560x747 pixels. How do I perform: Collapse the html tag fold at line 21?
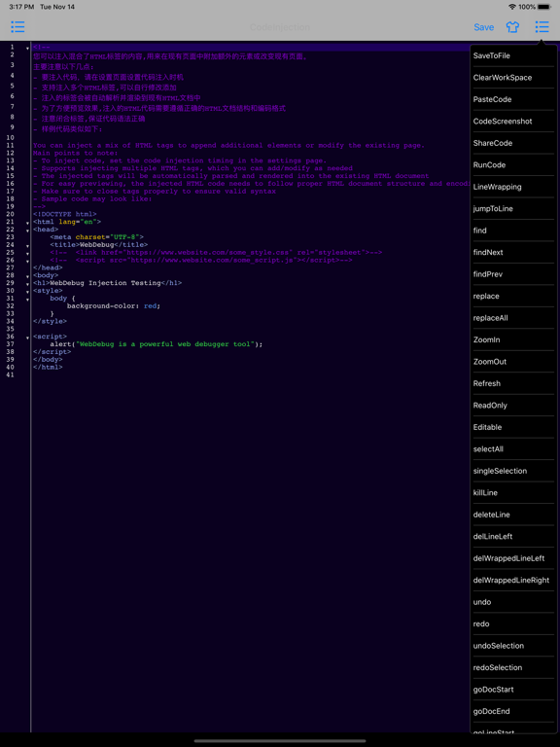click(x=27, y=223)
